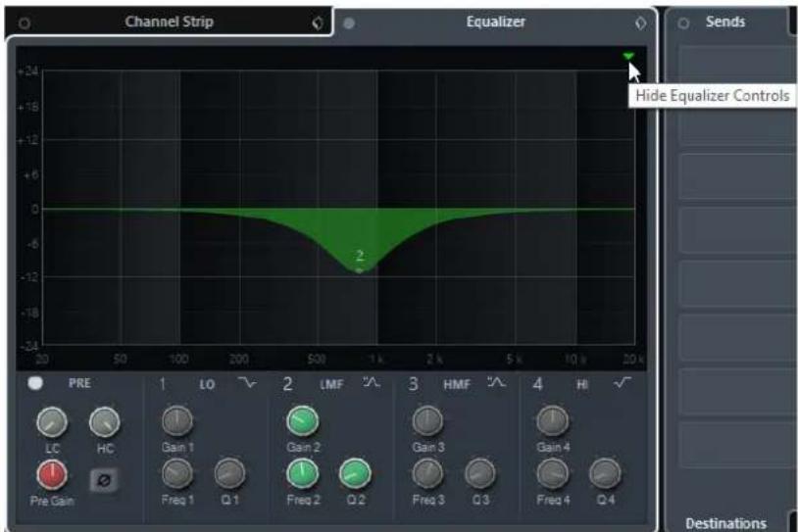Click the green Q 2 knob

pos(355,473)
